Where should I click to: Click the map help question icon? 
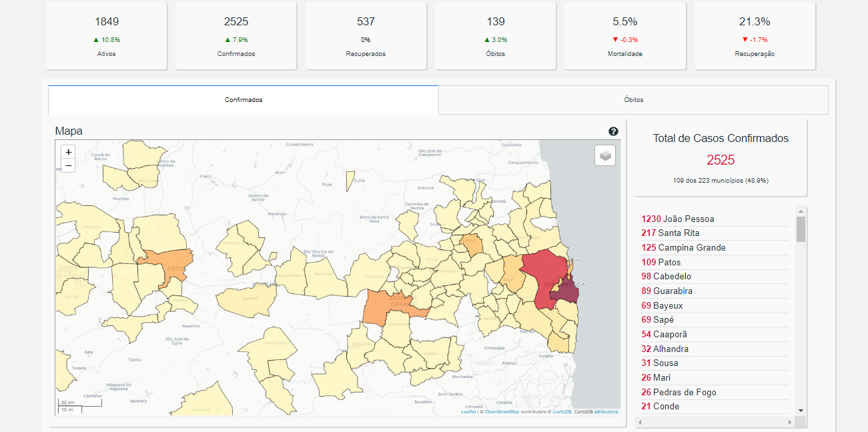tap(613, 131)
